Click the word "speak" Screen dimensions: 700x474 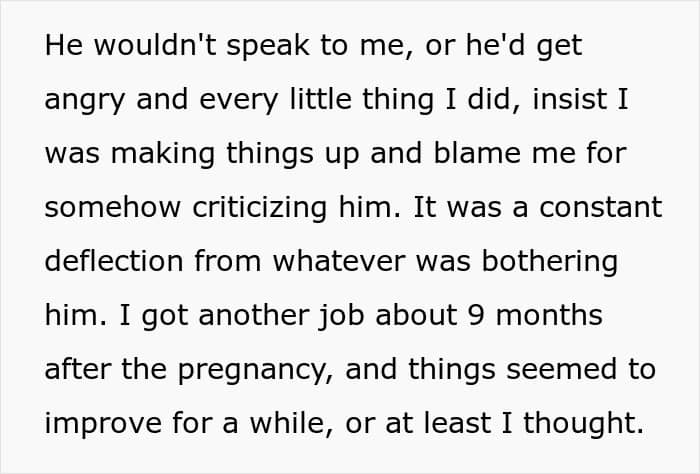(268, 46)
